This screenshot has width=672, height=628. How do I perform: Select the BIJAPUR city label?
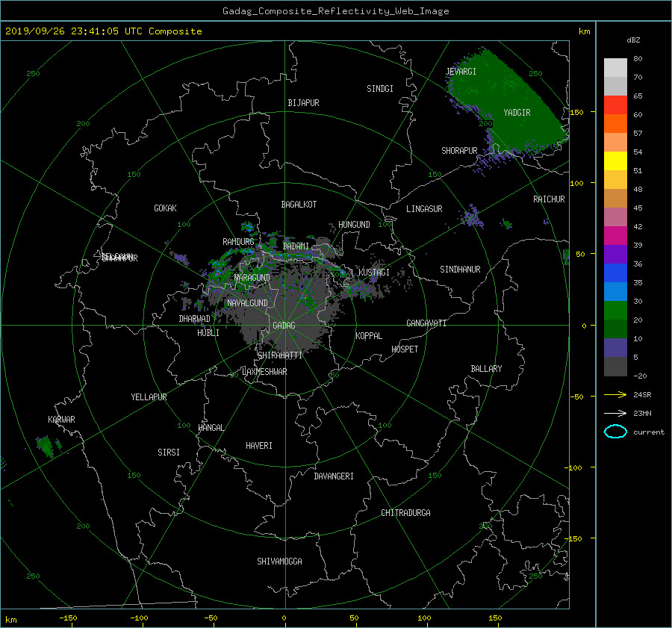coord(303,103)
